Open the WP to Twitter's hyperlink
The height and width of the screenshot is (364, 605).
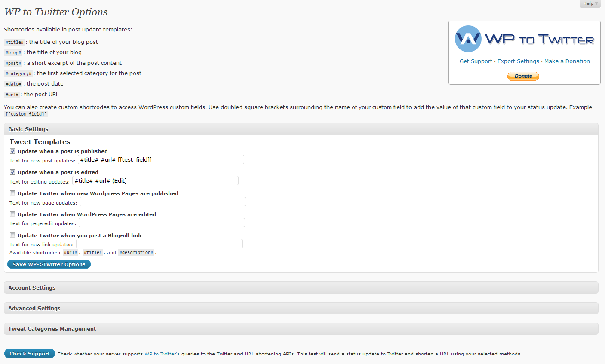162,354
